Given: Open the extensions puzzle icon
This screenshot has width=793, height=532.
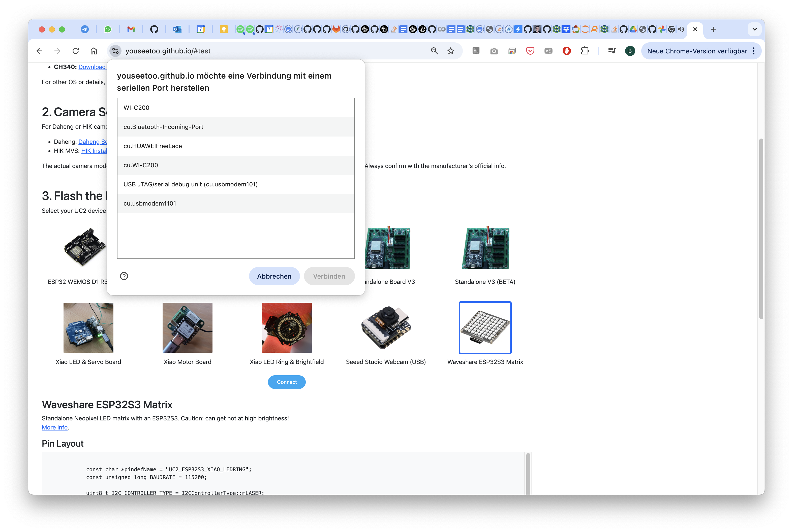Looking at the screenshot, I should click(585, 51).
